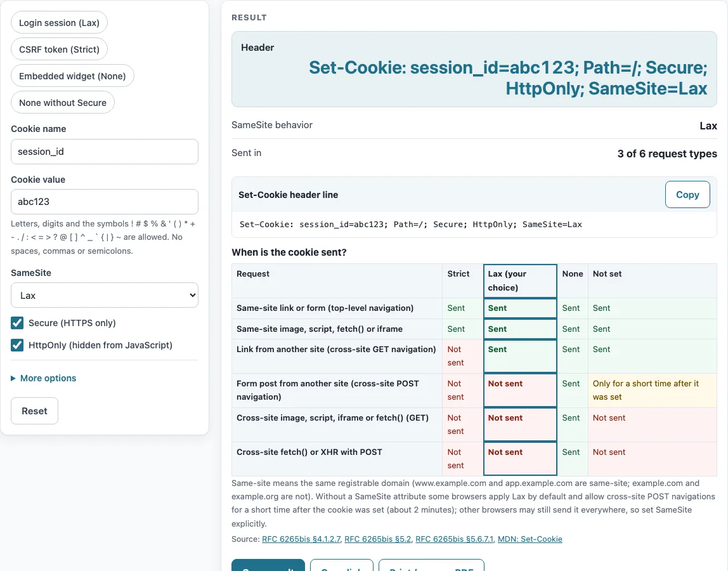This screenshot has width=728, height=571.
Task: Apply the Login session (Lax) preset
Action: click(59, 23)
